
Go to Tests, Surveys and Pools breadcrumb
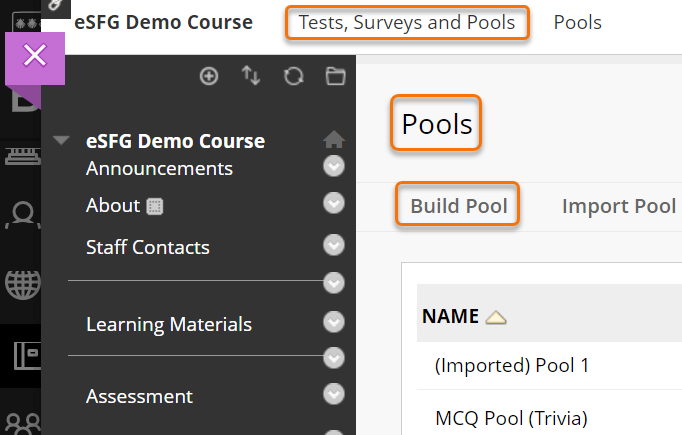(407, 22)
